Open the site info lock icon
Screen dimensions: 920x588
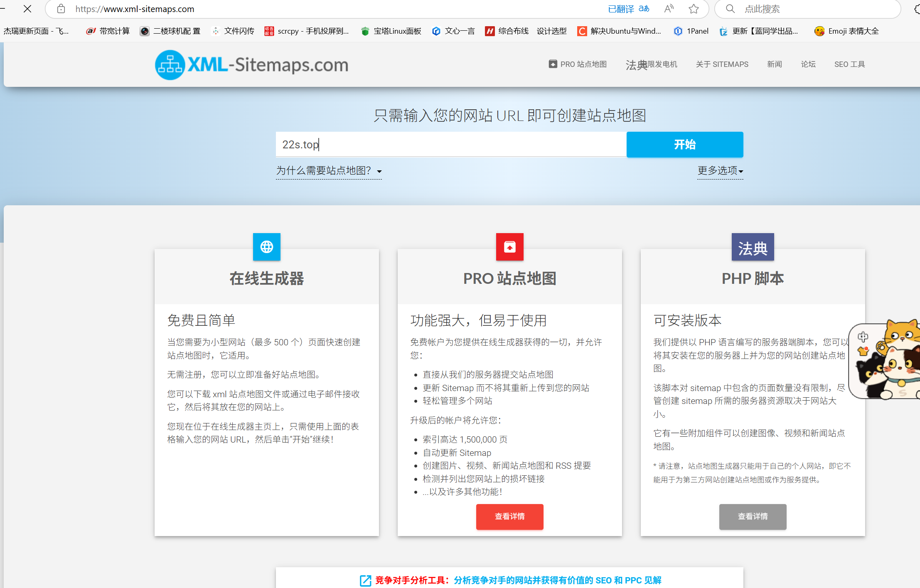pos(61,9)
